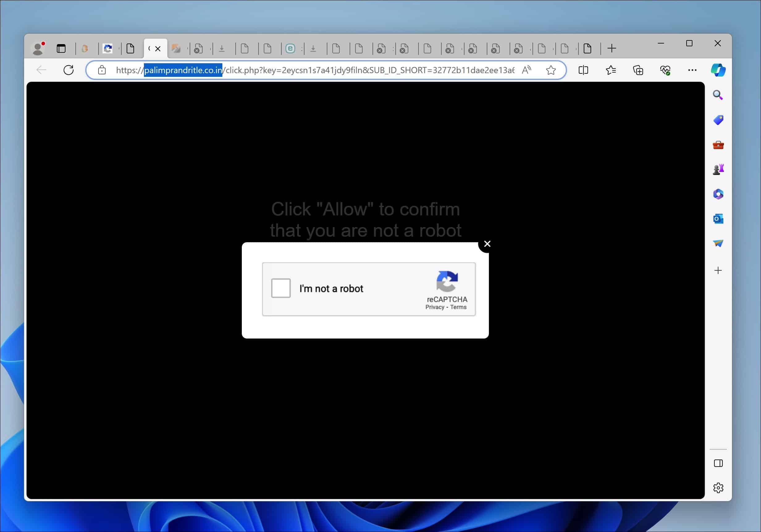The image size is (761, 532).
Task: Open sidebar Games chess icon
Action: (x=718, y=169)
